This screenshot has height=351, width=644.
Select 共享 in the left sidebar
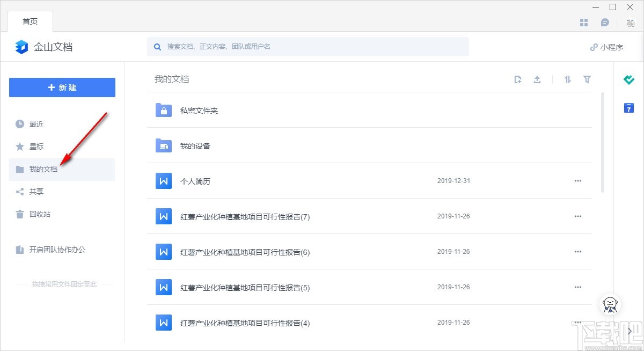(62, 192)
